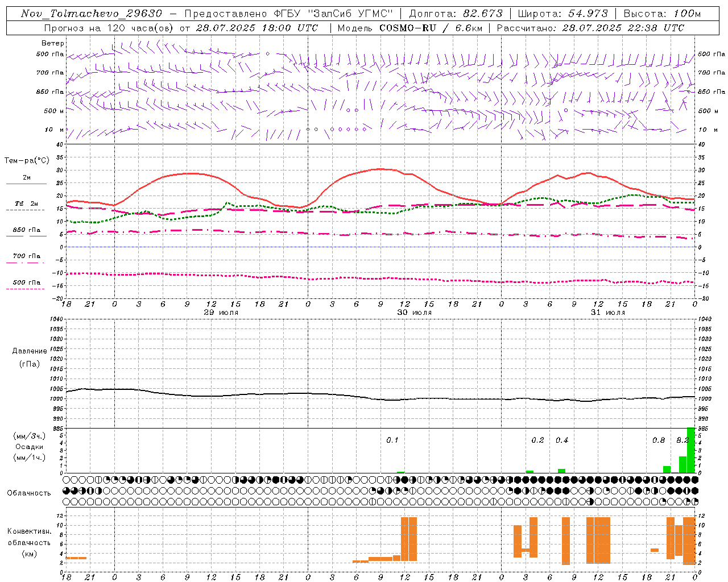Click the (мм/3ч.) precipitation unit label
The width and height of the screenshot is (728, 582).
coord(30,436)
